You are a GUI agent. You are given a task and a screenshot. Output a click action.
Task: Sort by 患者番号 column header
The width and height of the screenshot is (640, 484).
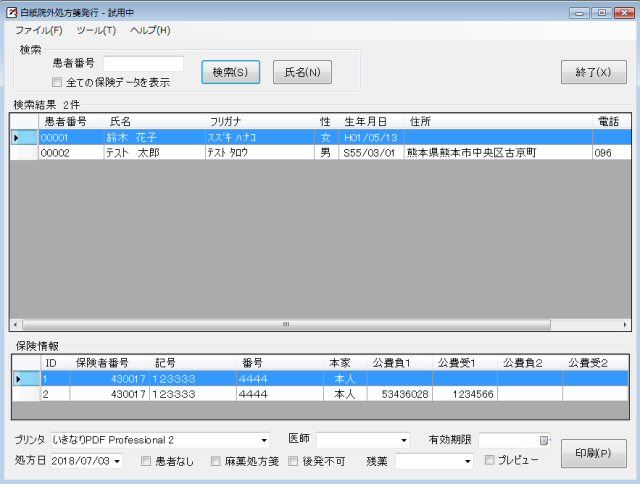pyautogui.click(x=71, y=121)
